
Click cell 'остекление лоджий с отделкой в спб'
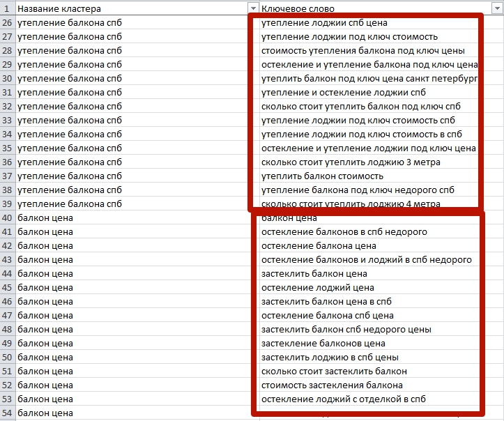pyautogui.click(x=381, y=399)
